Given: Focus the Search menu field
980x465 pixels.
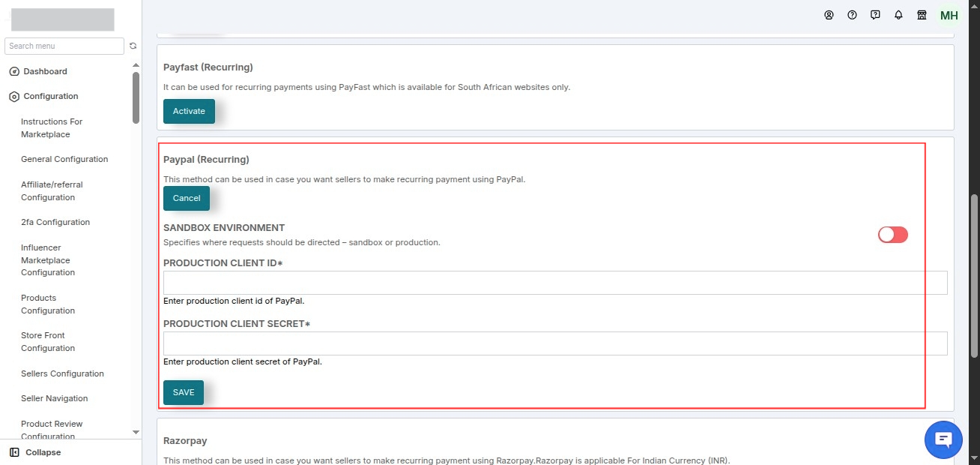Looking at the screenshot, I should tap(64, 46).
